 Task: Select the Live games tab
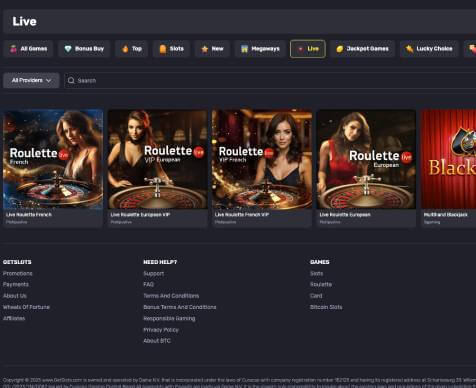tap(308, 49)
